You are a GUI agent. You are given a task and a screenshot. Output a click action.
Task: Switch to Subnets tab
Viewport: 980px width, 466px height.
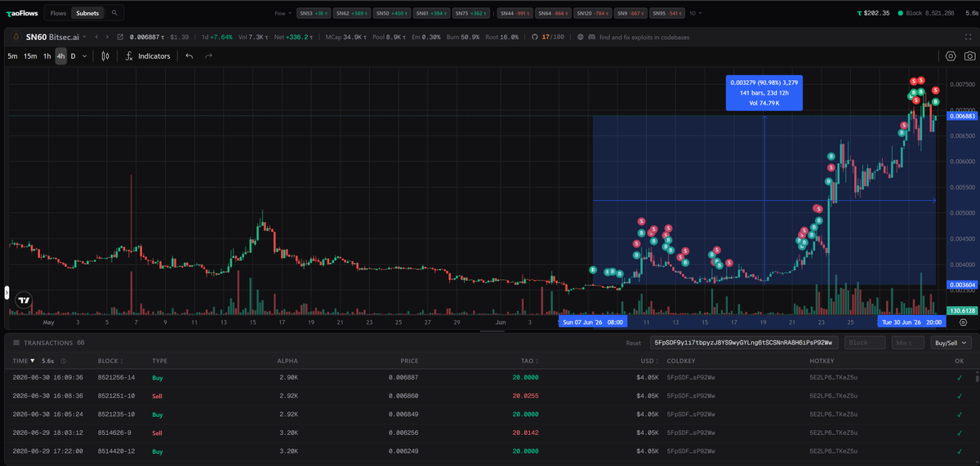[x=87, y=13]
